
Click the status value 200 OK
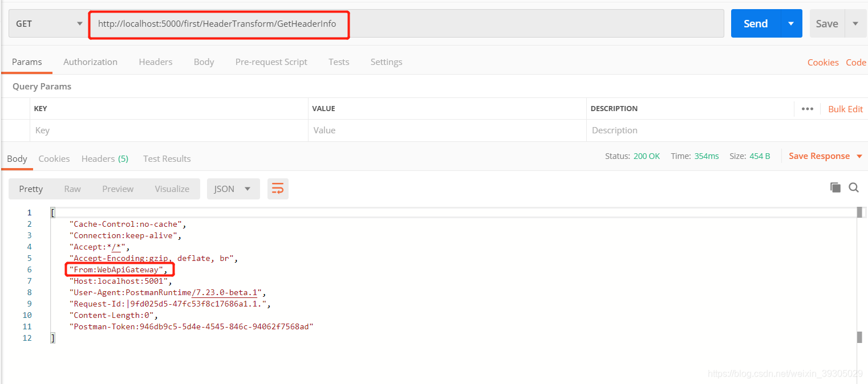pyautogui.click(x=647, y=156)
